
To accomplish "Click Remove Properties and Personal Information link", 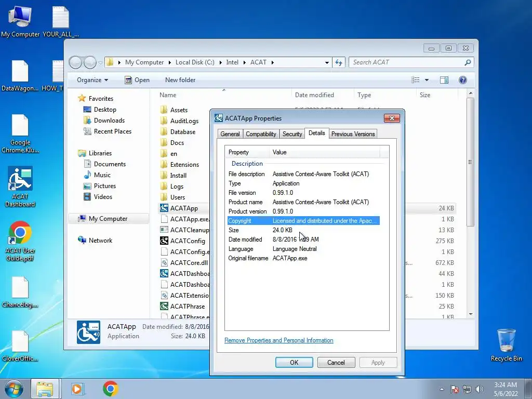I will 279,340.
